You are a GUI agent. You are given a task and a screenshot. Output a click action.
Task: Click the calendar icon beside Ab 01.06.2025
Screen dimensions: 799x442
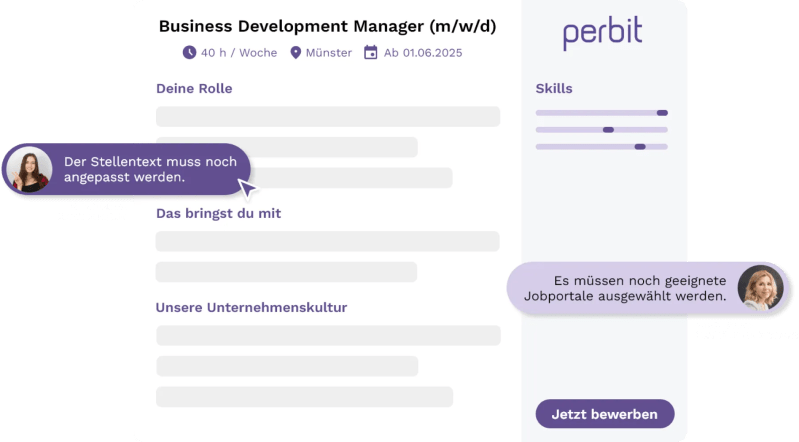coord(370,53)
